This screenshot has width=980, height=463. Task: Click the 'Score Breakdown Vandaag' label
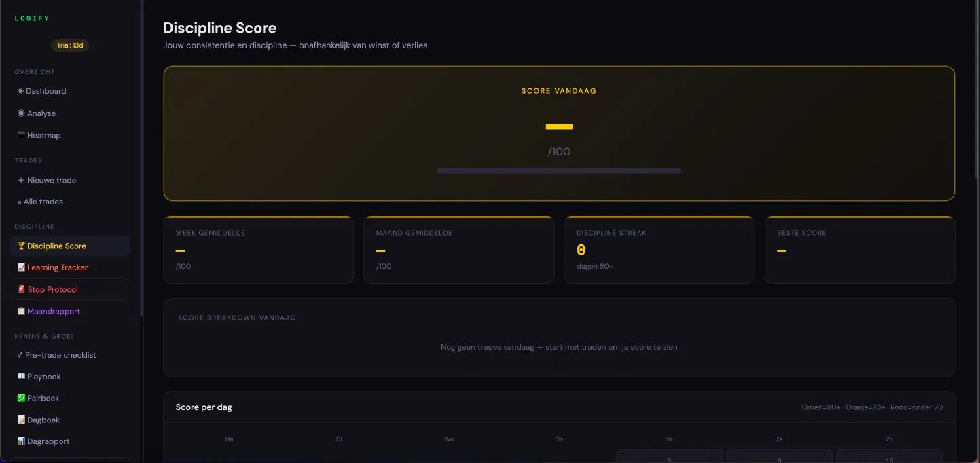tap(237, 318)
